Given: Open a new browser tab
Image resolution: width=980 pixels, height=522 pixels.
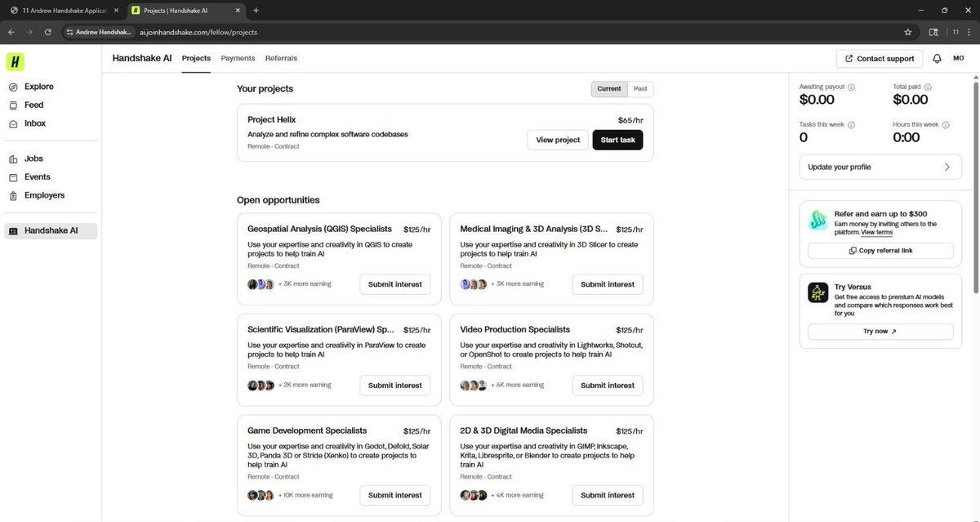Looking at the screenshot, I should point(256,11).
